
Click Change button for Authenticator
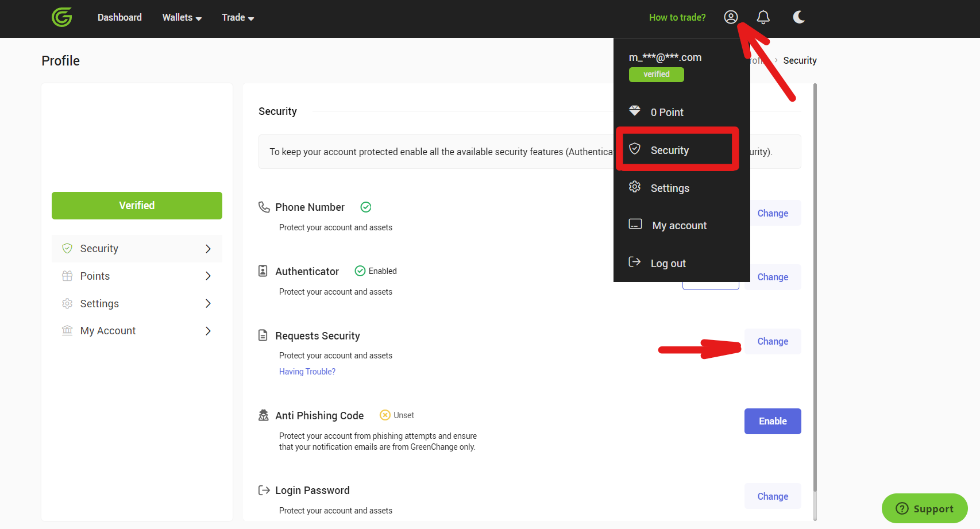(773, 277)
